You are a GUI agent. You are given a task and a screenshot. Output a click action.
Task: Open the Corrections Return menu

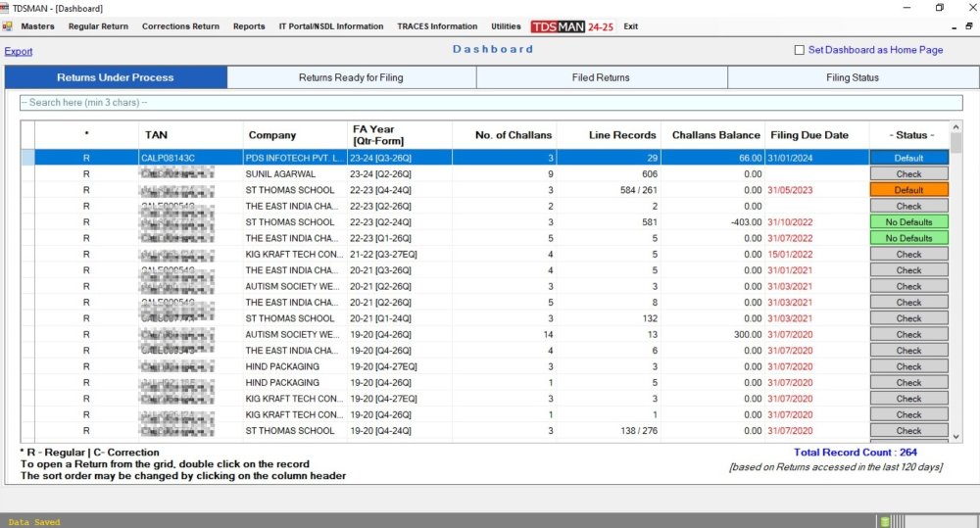(180, 26)
